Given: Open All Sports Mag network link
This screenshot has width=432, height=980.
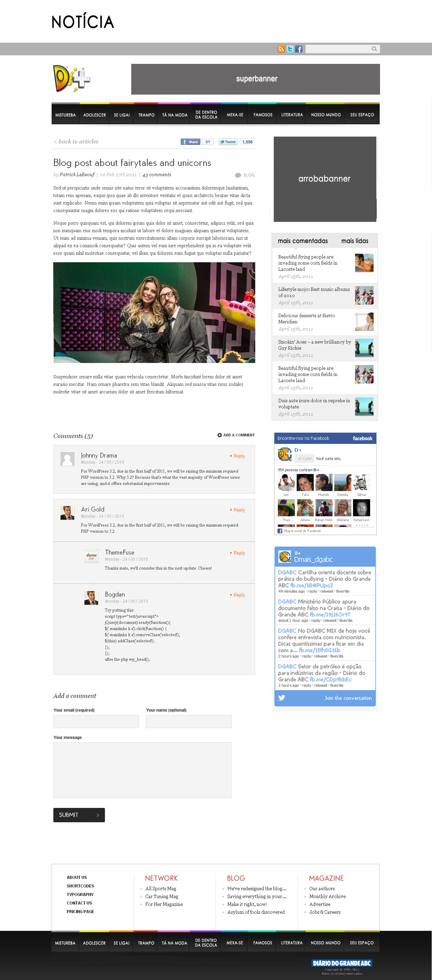Looking at the screenshot, I should pos(161,888).
